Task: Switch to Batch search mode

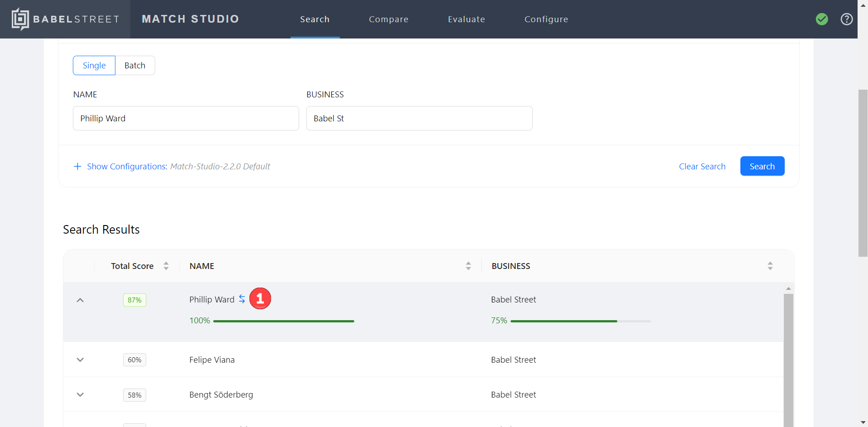Action: point(135,65)
